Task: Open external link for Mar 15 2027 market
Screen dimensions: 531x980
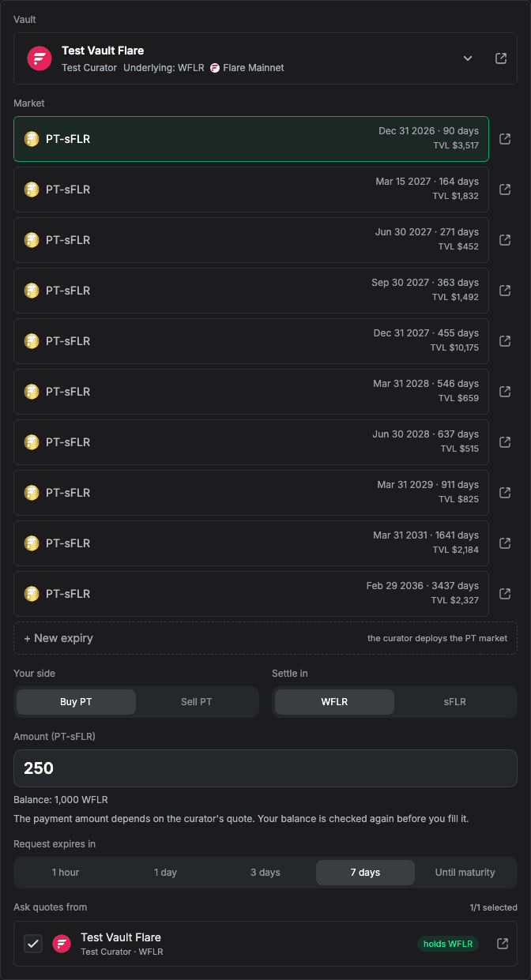Action: click(506, 190)
